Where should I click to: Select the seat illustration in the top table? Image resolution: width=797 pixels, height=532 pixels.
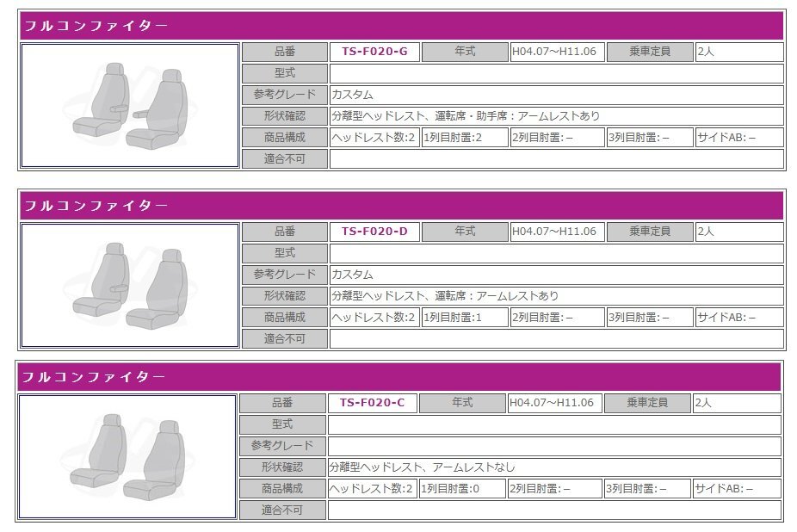coord(129,105)
